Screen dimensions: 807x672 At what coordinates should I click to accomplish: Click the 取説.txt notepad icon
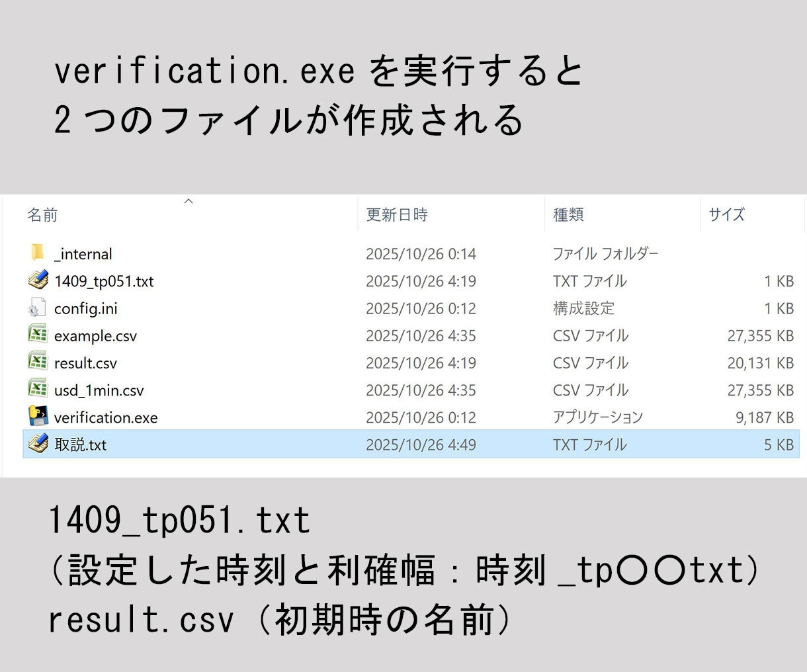[x=38, y=444]
